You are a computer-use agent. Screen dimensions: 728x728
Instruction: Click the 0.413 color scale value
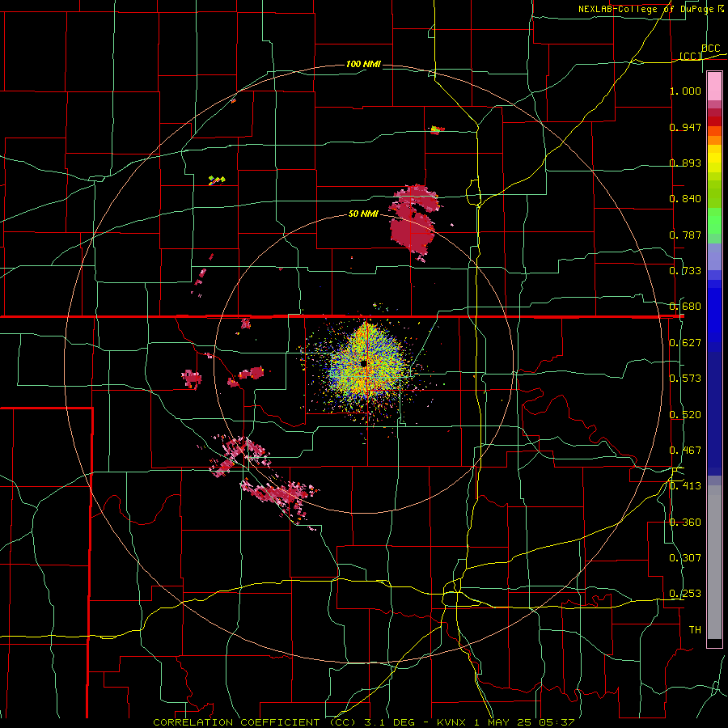click(x=685, y=486)
